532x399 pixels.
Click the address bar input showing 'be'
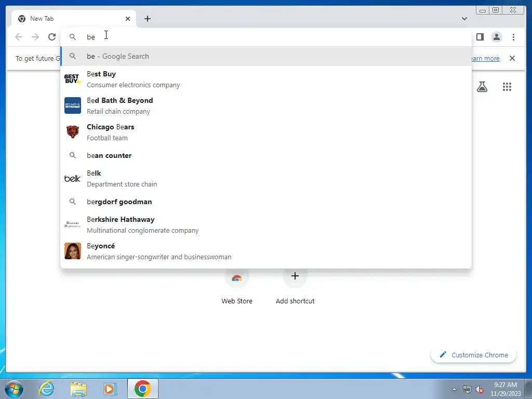(x=266, y=37)
